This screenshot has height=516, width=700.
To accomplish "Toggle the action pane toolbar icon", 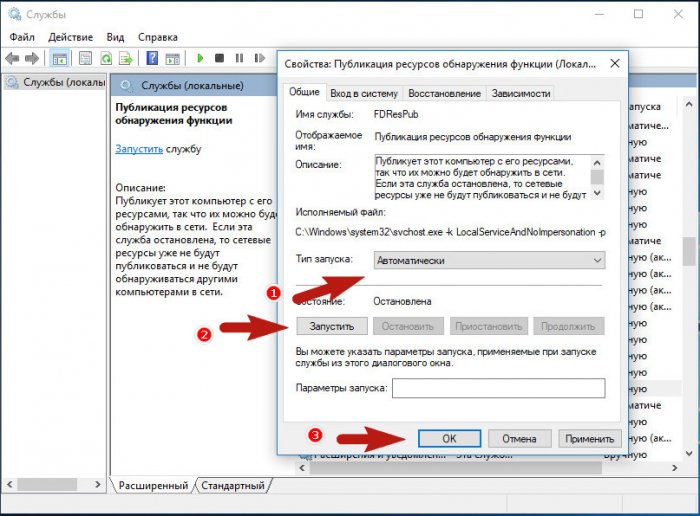I will [x=172, y=58].
